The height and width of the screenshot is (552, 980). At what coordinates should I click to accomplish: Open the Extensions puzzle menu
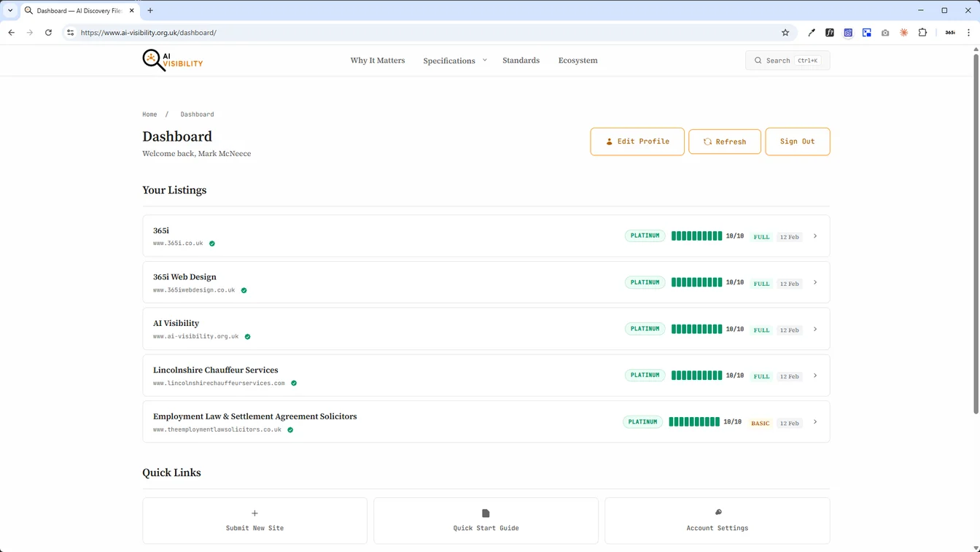click(922, 32)
